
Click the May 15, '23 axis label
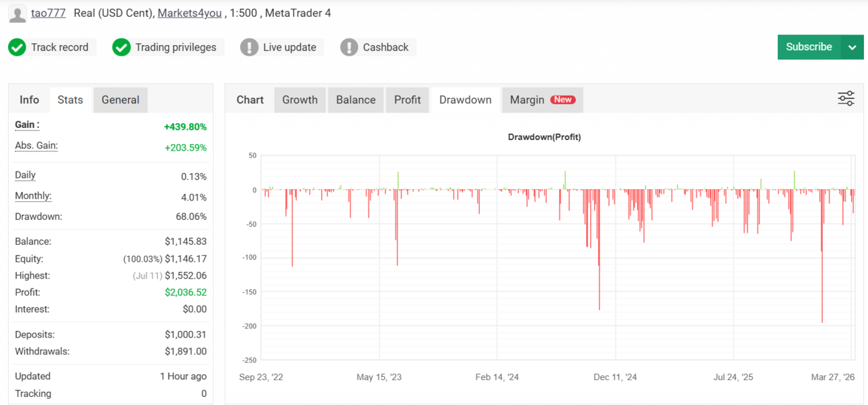(379, 377)
